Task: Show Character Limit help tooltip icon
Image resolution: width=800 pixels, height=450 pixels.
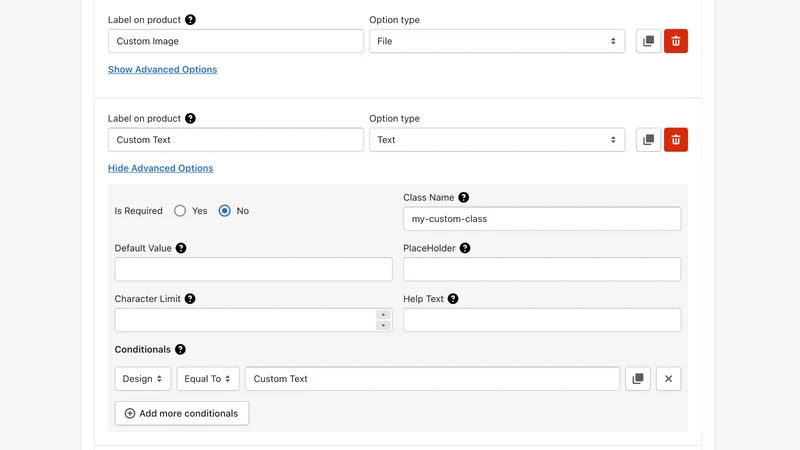Action: (190, 298)
